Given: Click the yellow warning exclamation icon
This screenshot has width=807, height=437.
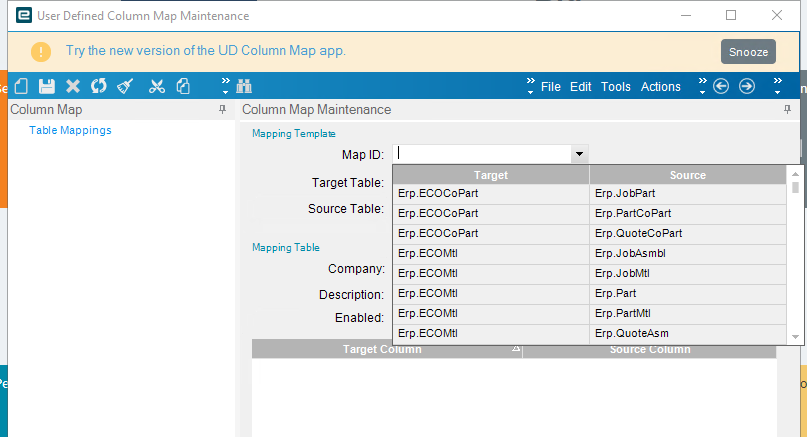Looking at the screenshot, I should (41, 51).
